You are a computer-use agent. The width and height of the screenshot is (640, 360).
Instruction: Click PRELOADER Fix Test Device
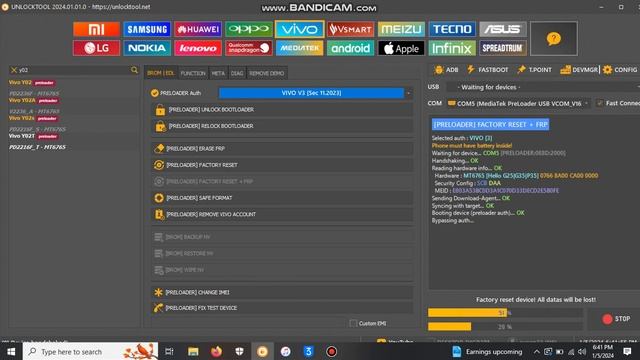[282, 308]
